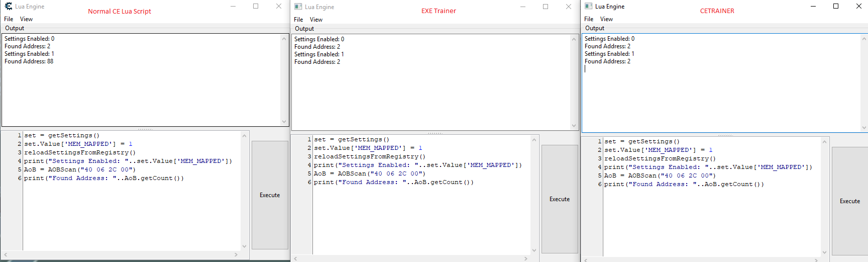Click 'set = getSettings()' line in Normal CE script
Screen dimensions: 868x262
pyautogui.click(x=62, y=136)
